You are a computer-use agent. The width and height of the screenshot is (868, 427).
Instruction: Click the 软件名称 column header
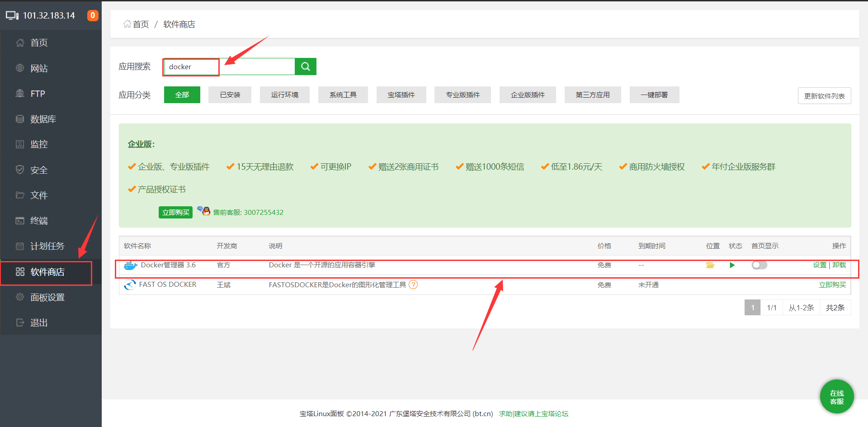[137, 246]
